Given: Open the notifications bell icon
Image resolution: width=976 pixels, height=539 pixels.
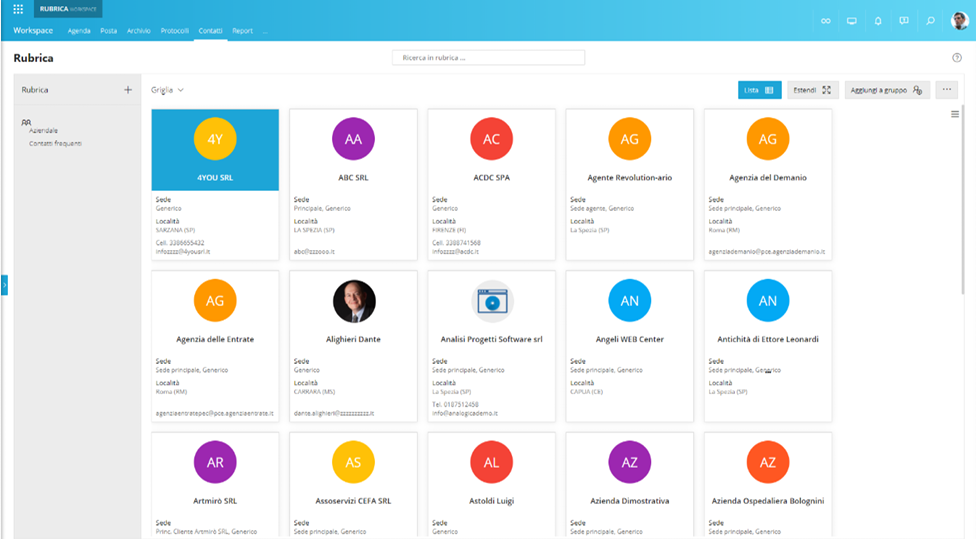Looking at the screenshot, I should click(878, 20).
